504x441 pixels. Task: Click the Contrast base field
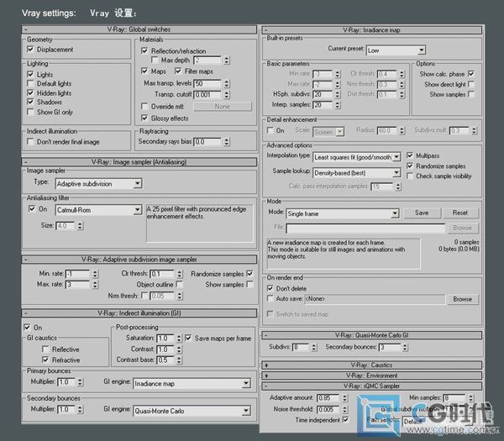coord(165,360)
